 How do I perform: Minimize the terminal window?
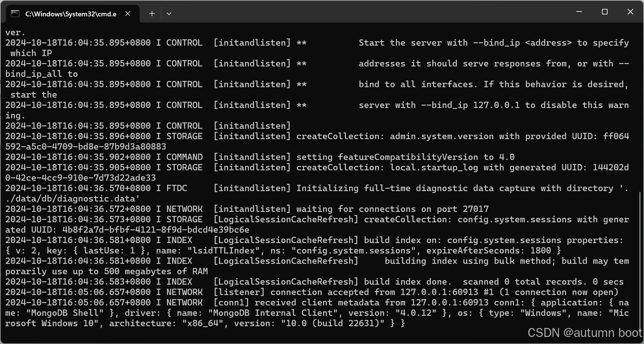[x=579, y=12]
